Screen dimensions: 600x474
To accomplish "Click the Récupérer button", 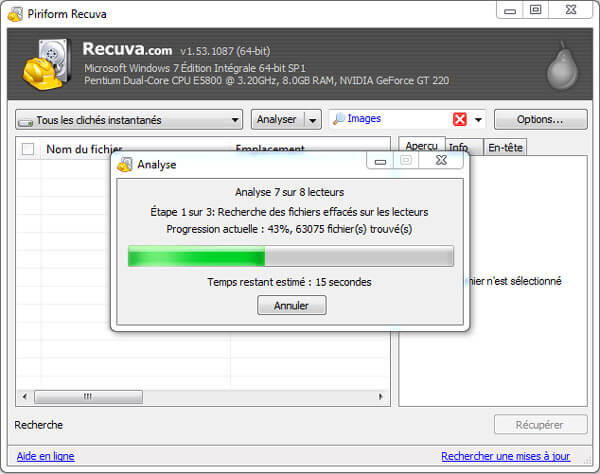I will (540, 425).
